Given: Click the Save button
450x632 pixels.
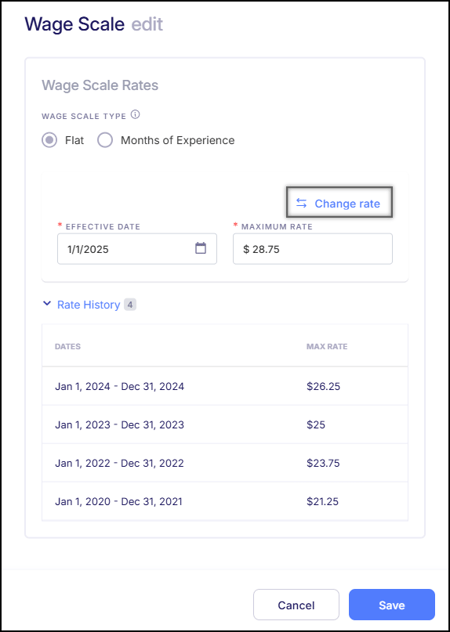Looking at the screenshot, I should click(x=392, y=605).
